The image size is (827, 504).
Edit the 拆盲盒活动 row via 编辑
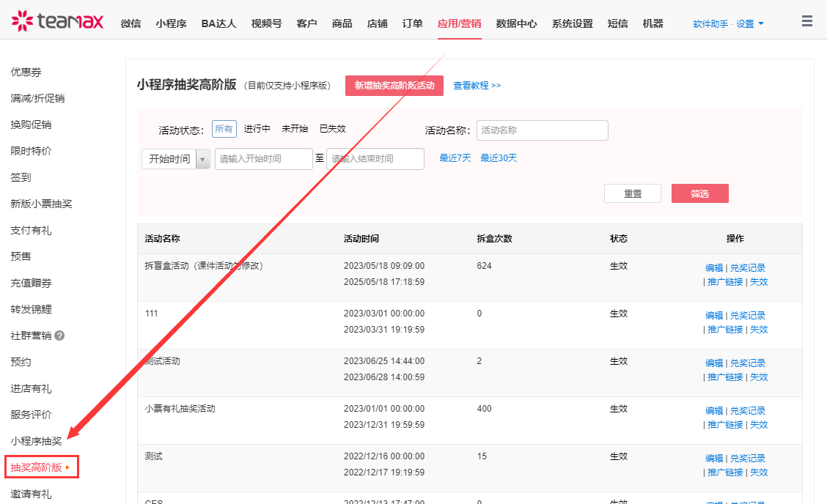(713, 268)
